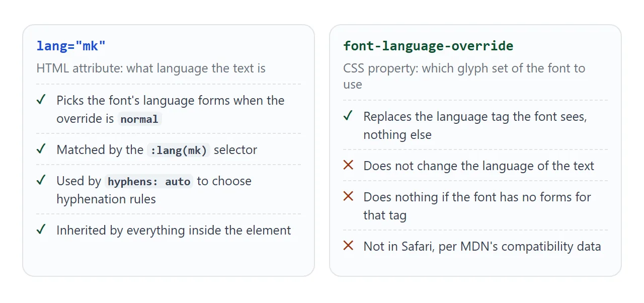
Task: Click "Not in Safari, per MDN's compatibility data"
Action: coord(482,246)
